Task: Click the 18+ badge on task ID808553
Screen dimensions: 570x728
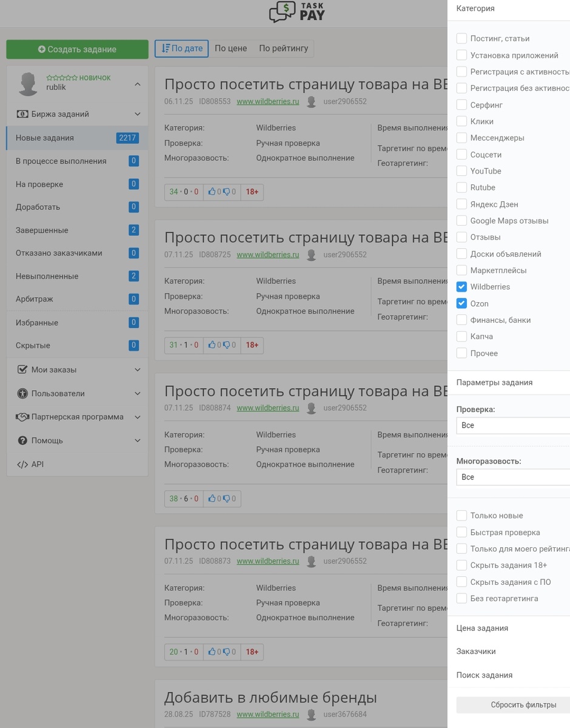Action: pyautogui.click(x=252, y=192)
